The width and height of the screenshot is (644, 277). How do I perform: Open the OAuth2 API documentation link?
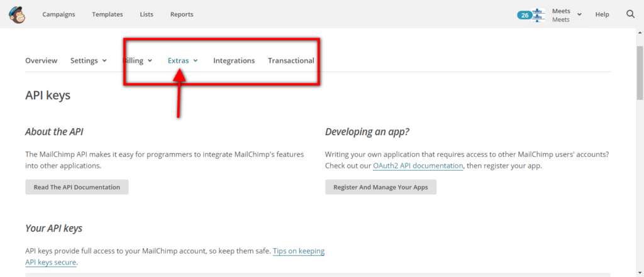418,166
